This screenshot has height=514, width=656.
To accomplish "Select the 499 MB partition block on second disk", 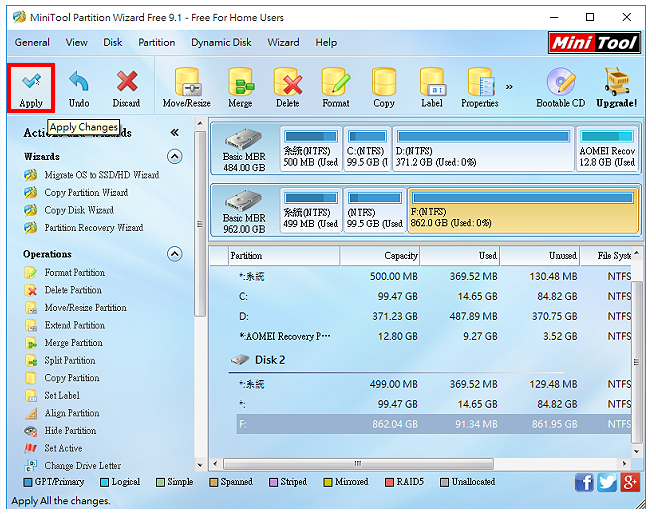I will pos(311,211).
